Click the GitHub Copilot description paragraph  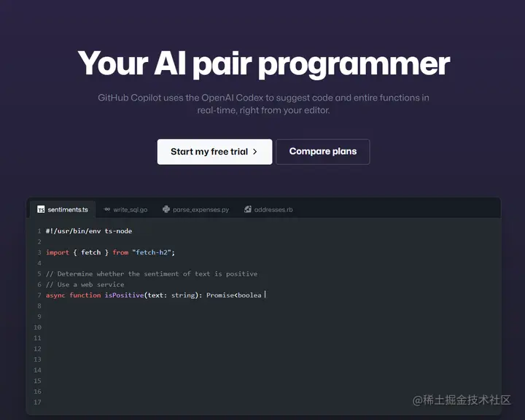(263, 104)
